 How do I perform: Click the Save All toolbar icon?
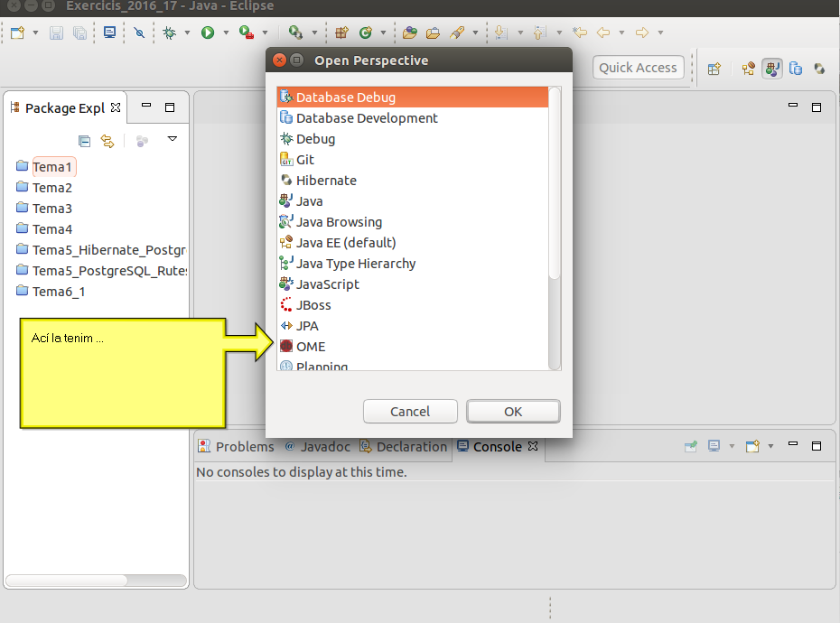[79, 33]
